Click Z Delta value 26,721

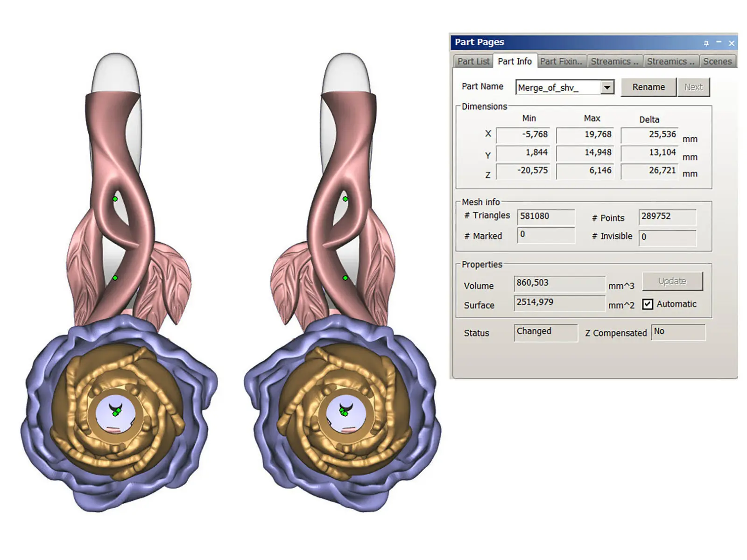(x=649, y=171)
